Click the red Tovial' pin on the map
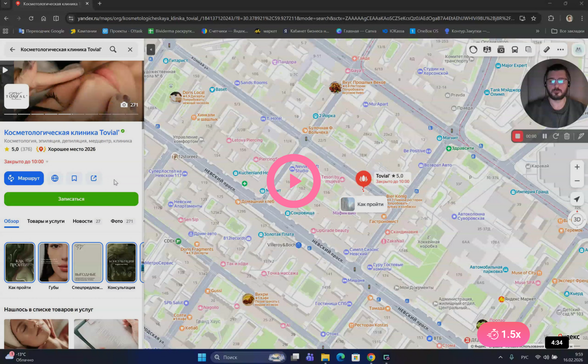The width and height of the screenshot is (588, 364). coord(363,179)
